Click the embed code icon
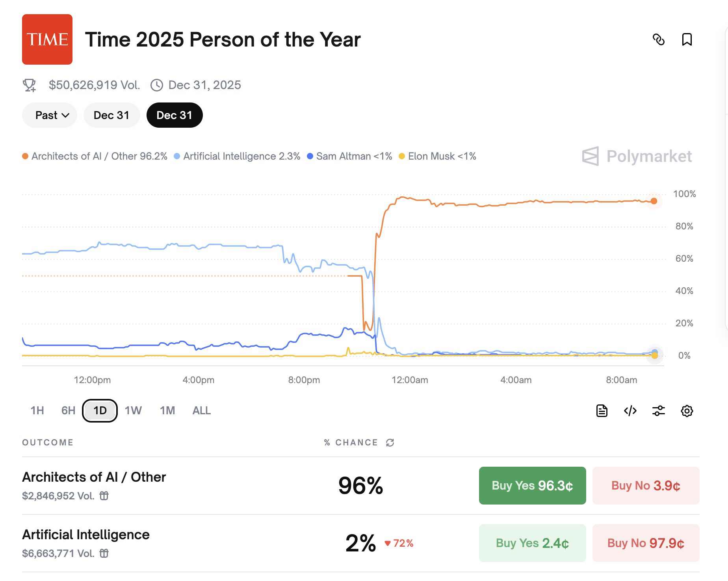The width and height of the screenshot is (728, 581). (630, 411)
